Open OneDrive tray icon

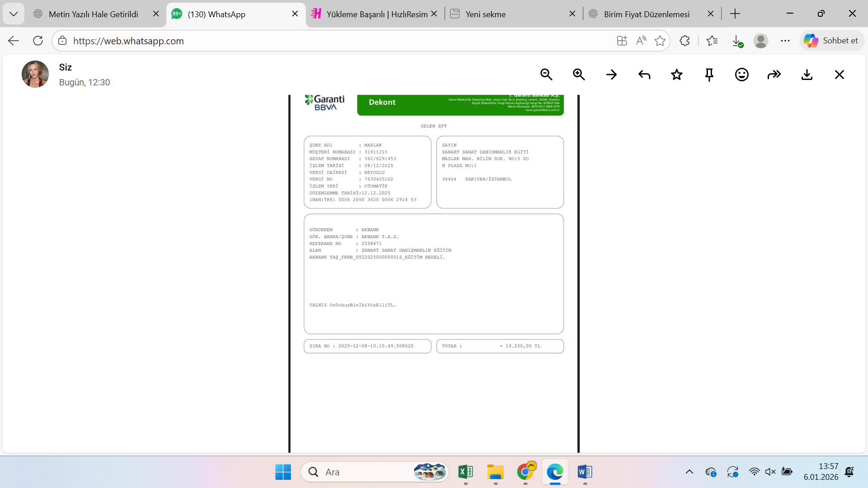pyautogui.click(x=711, y=472)
